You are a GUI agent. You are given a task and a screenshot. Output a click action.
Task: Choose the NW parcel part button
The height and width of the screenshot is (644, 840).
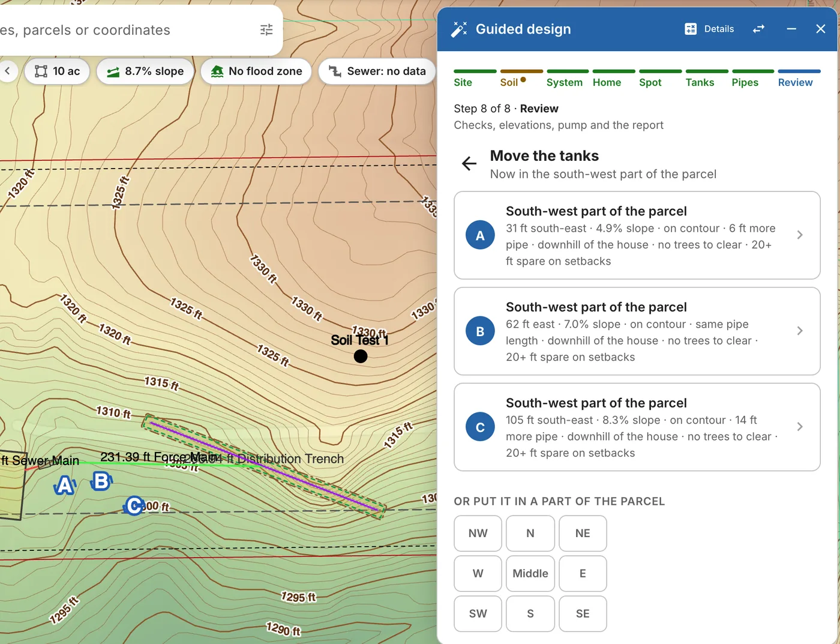pyautogui.click(x=478, y=534)
